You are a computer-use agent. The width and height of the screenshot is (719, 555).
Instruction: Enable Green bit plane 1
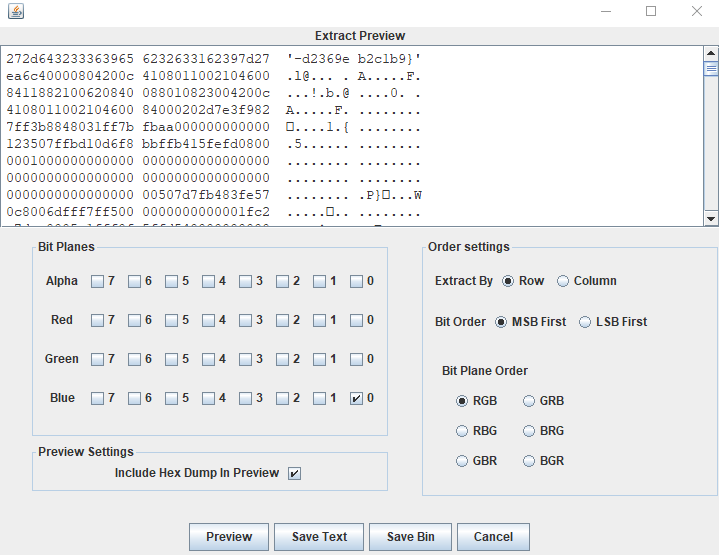[320, 359]
